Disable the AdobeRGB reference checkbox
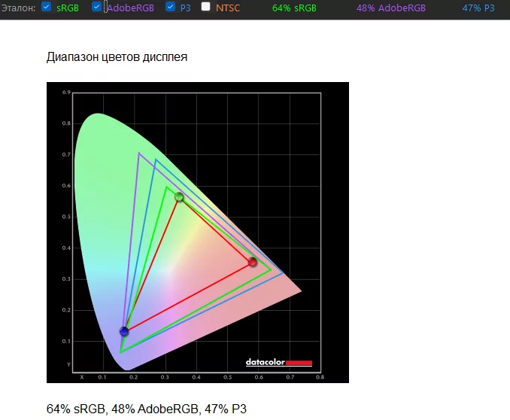Image resolution: width=510 pixels, height=420 pixels. pos(96,8)
